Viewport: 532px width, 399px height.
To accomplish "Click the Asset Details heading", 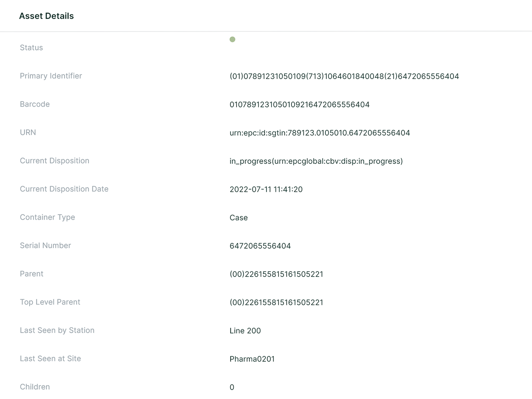I will [46, 16].
